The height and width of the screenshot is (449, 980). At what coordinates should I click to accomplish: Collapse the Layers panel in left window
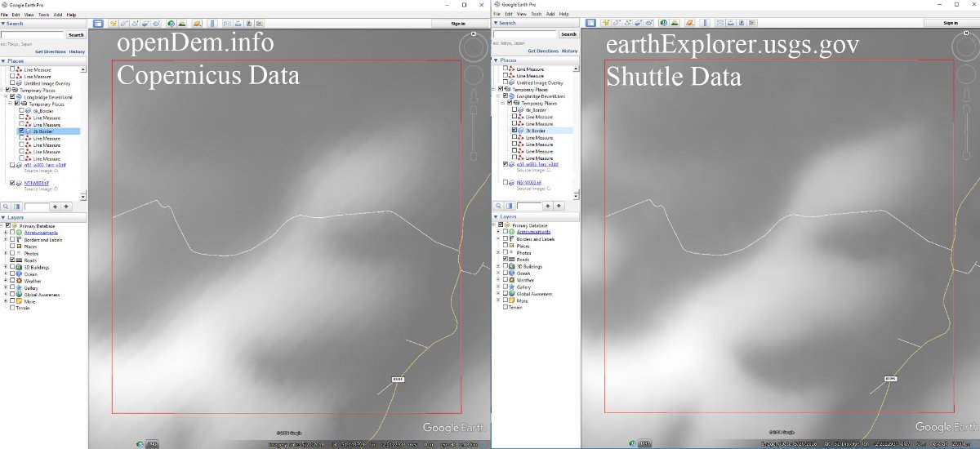[3, 217]
